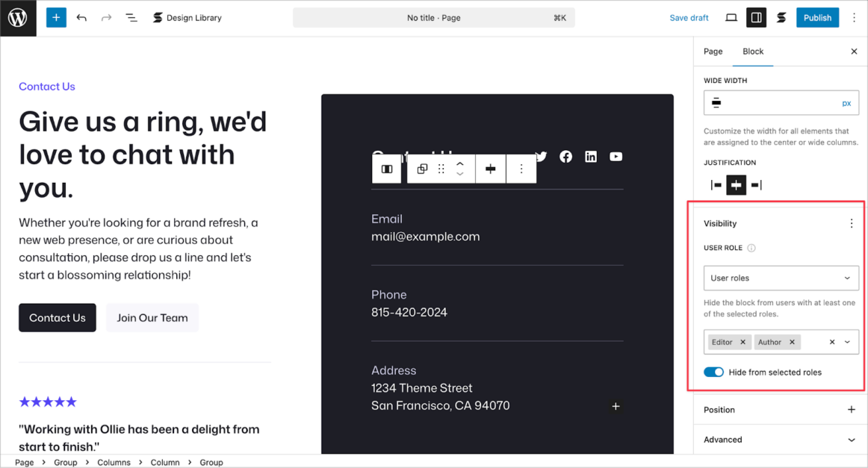The height and width of the screenshot is (468, 868).
Task: Toggle the block inserter plus button
Action: click(x=56, y=18)
